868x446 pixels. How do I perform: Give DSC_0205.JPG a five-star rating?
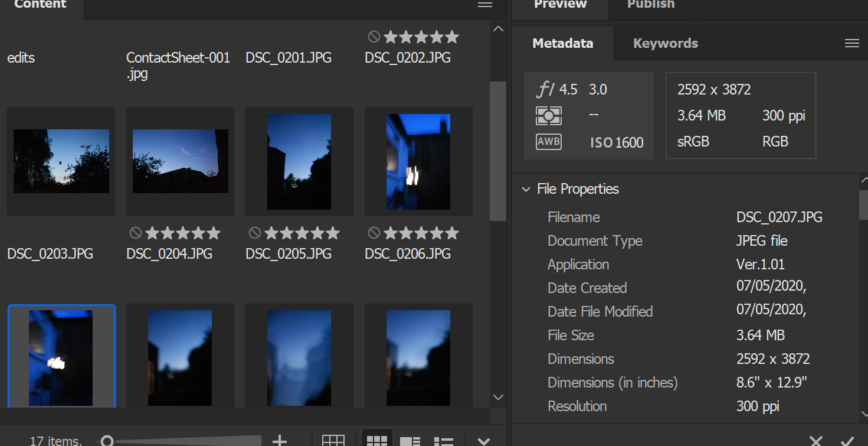tap(333, 233)
